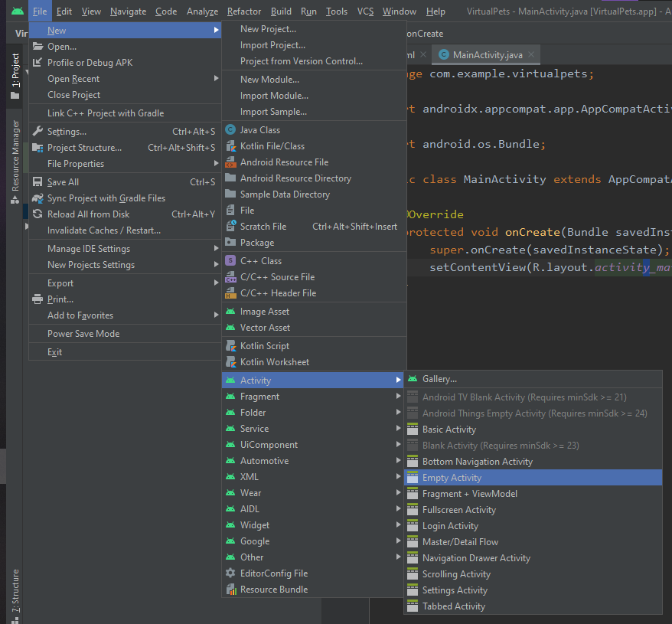672x624 pixels.
Task: Select the Image Asset android icon
Action: click(x=230, y=312)
